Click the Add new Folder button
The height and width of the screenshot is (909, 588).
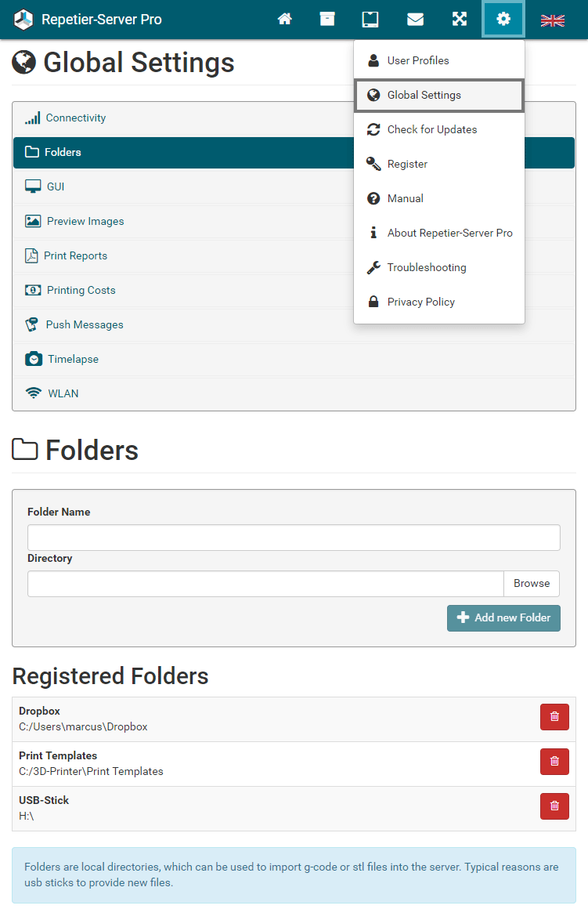coord(503,618)
